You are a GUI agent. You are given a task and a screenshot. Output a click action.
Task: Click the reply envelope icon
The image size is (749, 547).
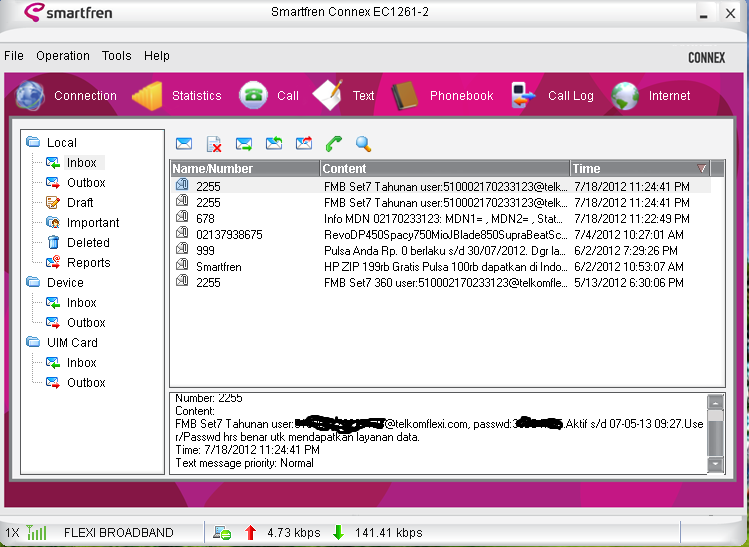(x=274, y=143)
